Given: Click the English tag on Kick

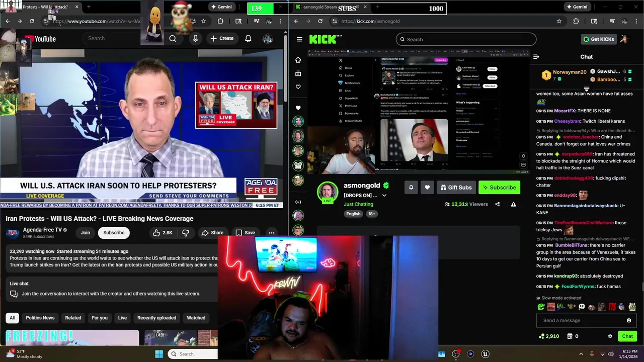Looking at the screenshot, I should pyautogui.click(x=353, y=214).
